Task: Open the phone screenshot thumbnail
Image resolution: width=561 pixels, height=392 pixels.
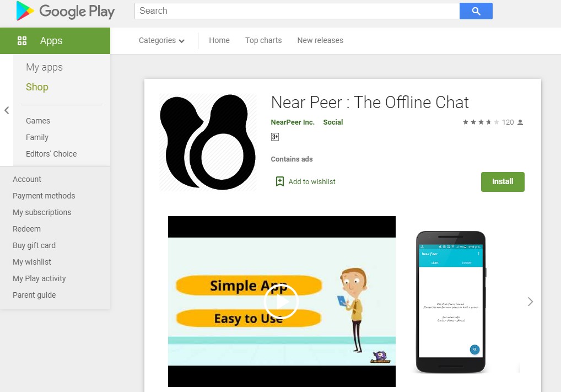Action: tap(450, 302)
